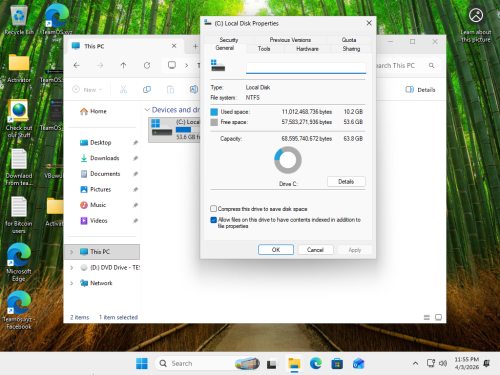500x375 pixels.
Task: Click the OK button in Properties dialog
Action: click(276, 250)
